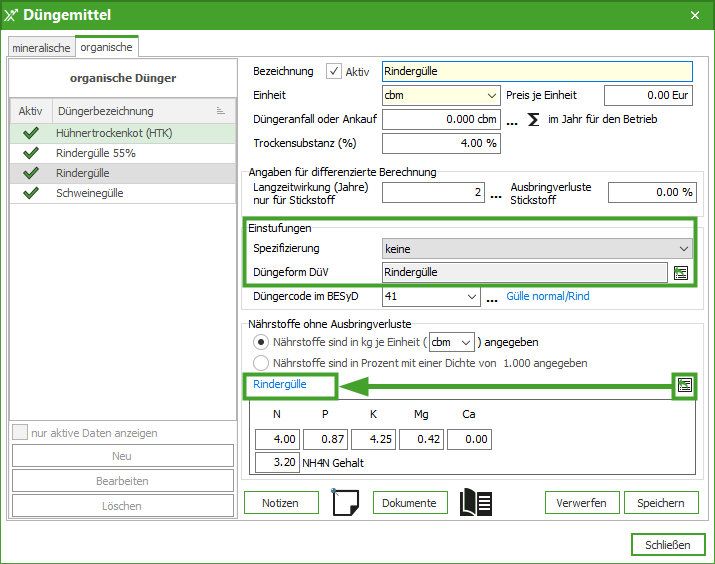Screen dimensions: 715x564
Task: Select nutrients in kg je Einheit option
Action: (261, 342)
